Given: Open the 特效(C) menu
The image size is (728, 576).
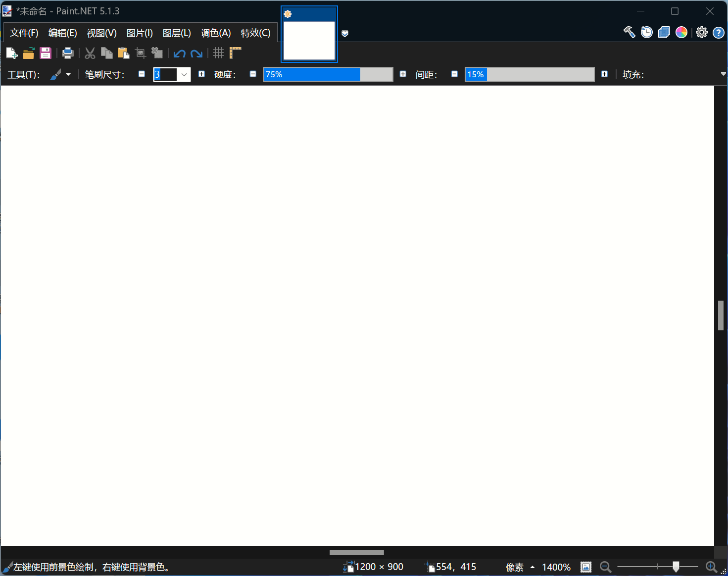Looking at the screenshot, I should click(x=255, y=33).
